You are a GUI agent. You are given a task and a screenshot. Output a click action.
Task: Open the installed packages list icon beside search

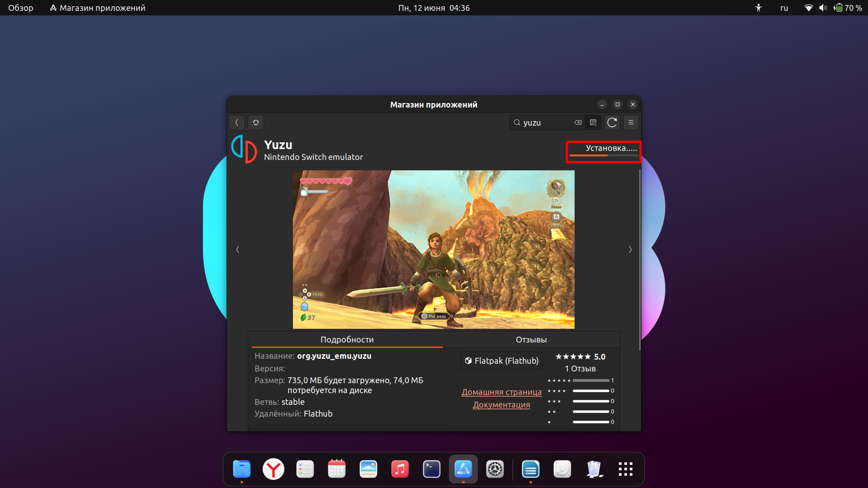coord(593,122)
